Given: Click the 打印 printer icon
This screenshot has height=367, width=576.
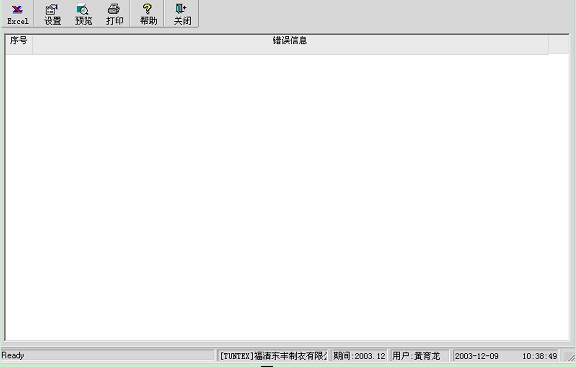Looking at the screenshot, I should click(114, 9).
